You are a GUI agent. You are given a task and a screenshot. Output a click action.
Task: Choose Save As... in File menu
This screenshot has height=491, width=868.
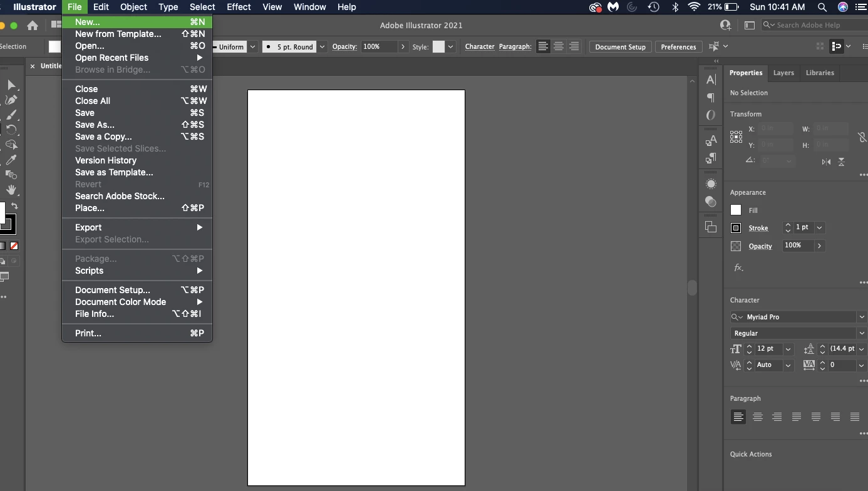pyautogui.click(x=137, y=125)
